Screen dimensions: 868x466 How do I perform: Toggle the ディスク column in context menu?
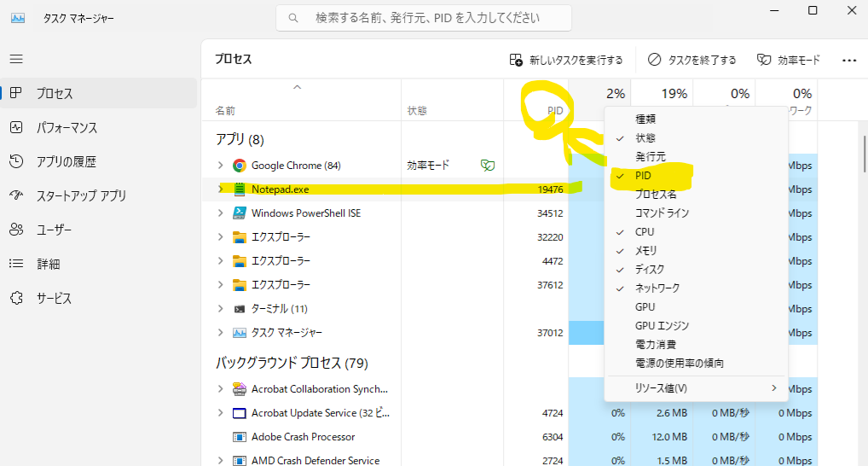(696, 270)
